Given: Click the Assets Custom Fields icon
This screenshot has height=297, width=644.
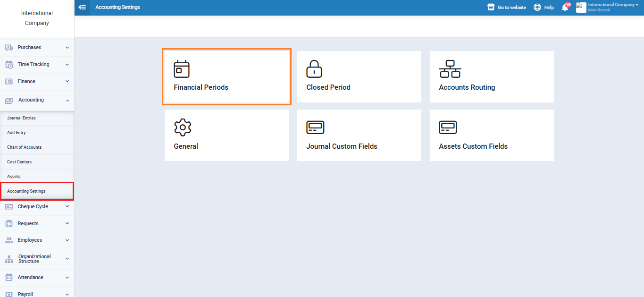Looking at the screenshot, I should tap(448, 127).
